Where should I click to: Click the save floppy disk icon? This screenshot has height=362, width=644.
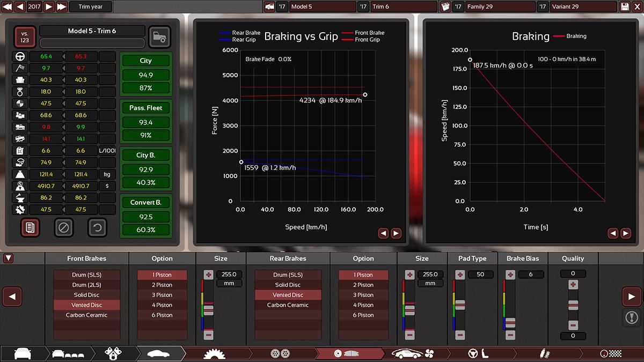[x=625, y=6]
